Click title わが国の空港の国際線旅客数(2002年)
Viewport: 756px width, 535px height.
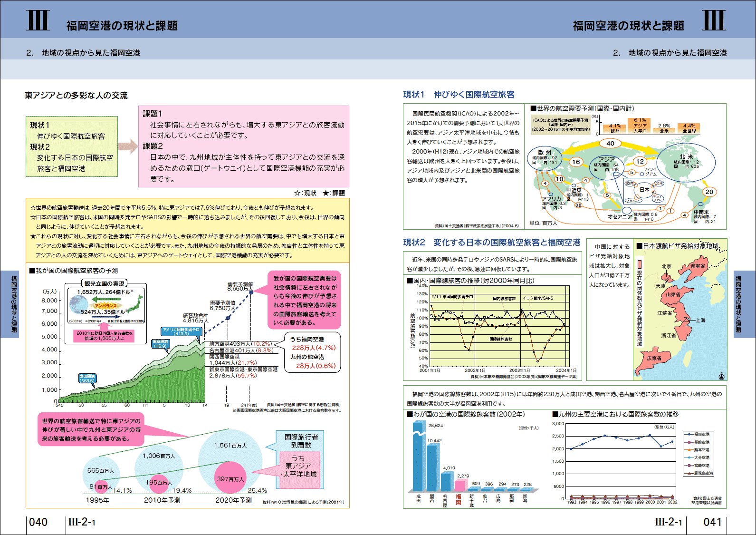click(466, 414)
